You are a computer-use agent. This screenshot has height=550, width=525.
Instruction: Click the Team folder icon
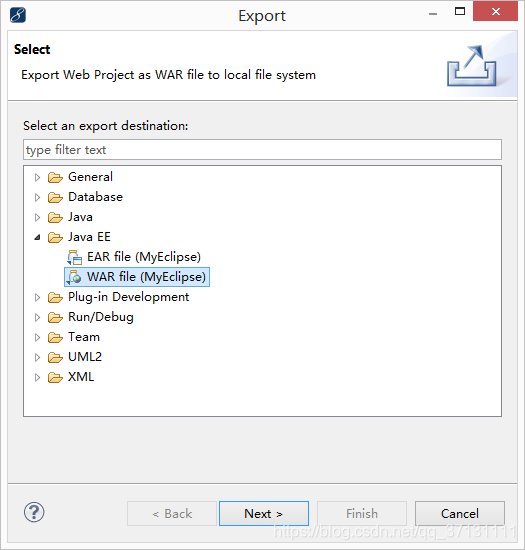coord(55,337)
